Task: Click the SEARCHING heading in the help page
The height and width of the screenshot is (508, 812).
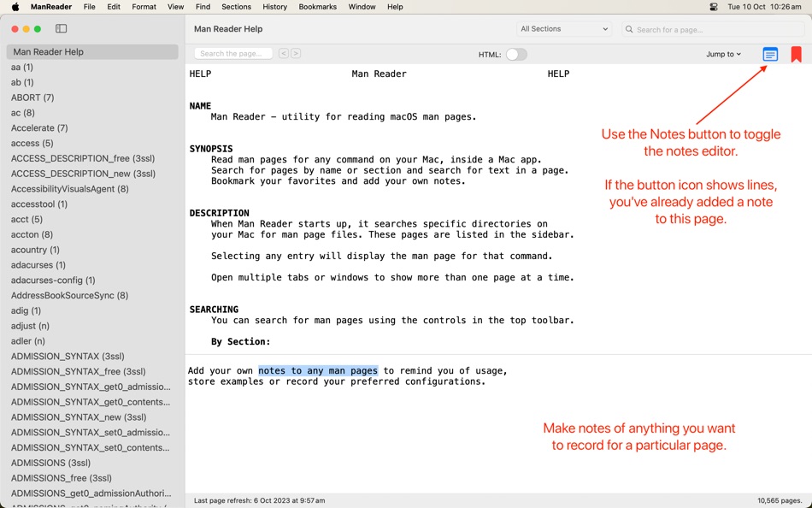Action: tap(214, 310)
